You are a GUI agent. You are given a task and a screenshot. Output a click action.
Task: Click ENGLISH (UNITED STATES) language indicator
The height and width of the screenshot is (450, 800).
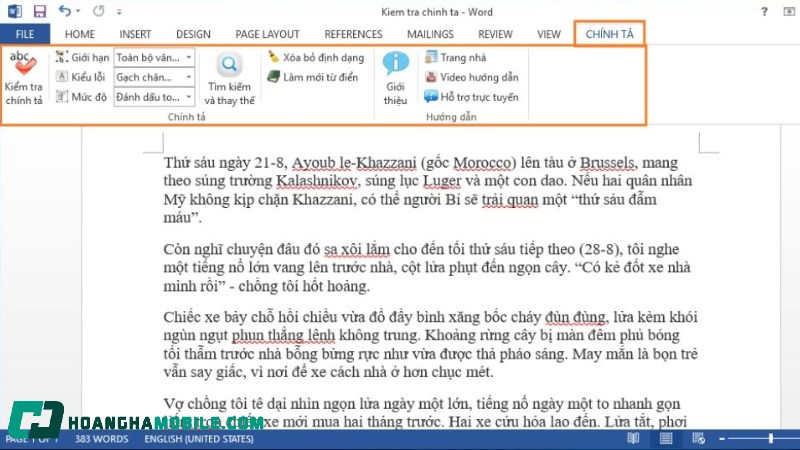pos(198,439)
